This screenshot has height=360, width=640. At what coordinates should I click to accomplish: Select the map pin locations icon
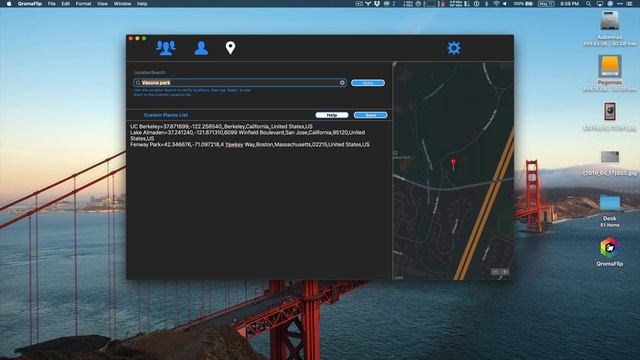(230, 48)
